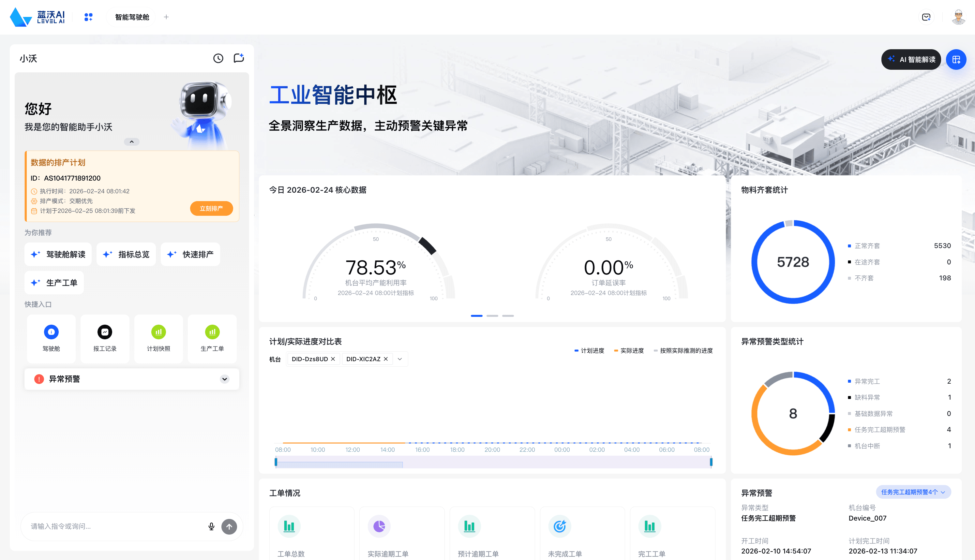Image resolution: width=975 pixels, height=560 pixels.
Task: Open the 计划快照 quick entry icon
Action: [x=158, y=332]
